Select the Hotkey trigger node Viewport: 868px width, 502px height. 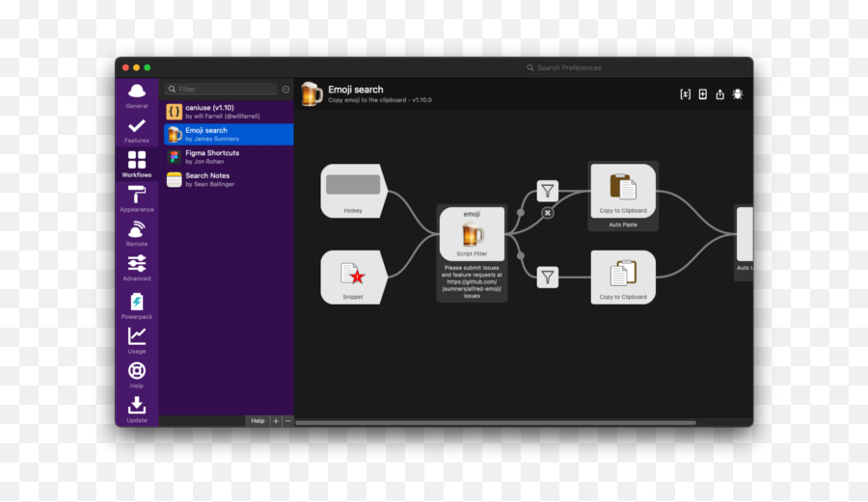coord(354,191)
